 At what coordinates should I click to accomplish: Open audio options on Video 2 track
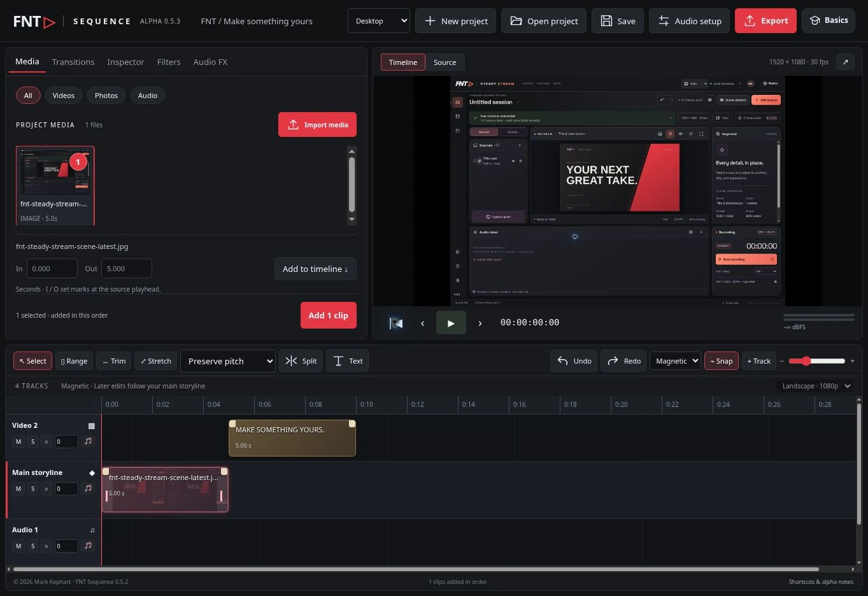click(88, 441)
